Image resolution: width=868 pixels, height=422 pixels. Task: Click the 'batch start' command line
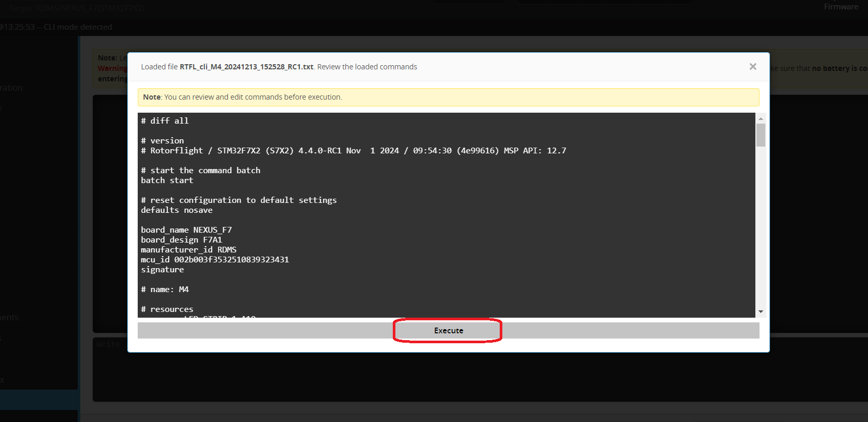pyautogui.click(x=167, y=180)
